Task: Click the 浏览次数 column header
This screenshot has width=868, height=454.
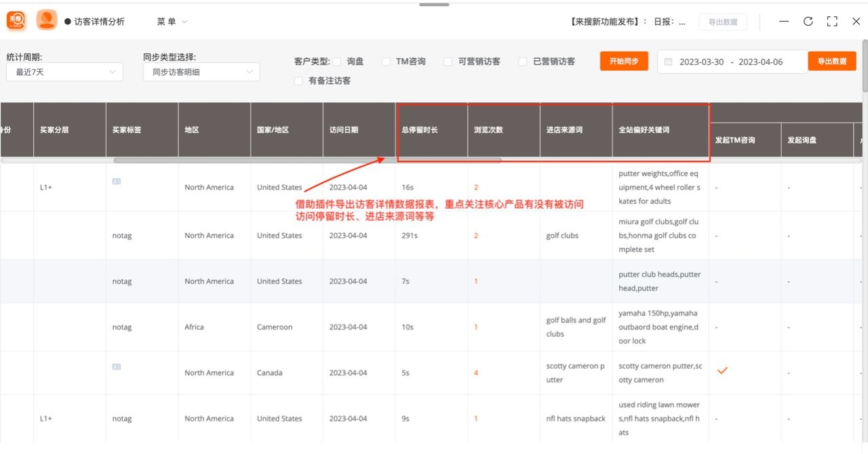Action: [504, 129]
